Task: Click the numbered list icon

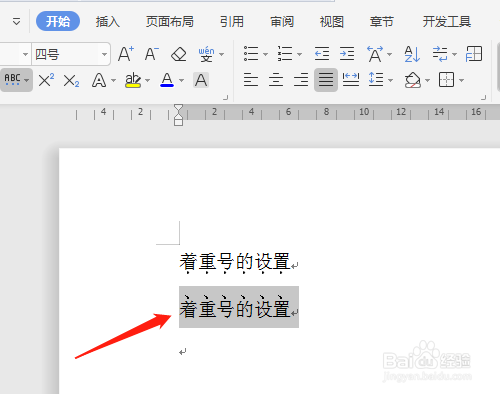Action: (285, 54)
